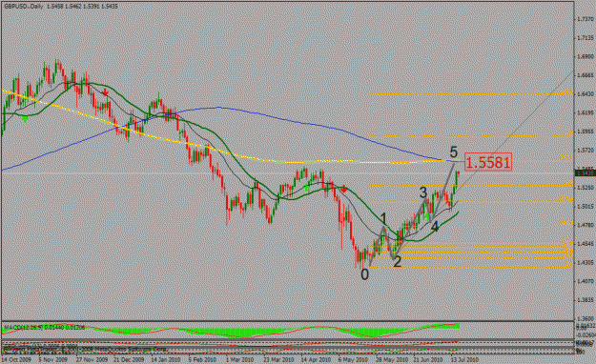Click the 13 Jul 2010 date label
The image size is (596, 364).
tap(464, 359)
